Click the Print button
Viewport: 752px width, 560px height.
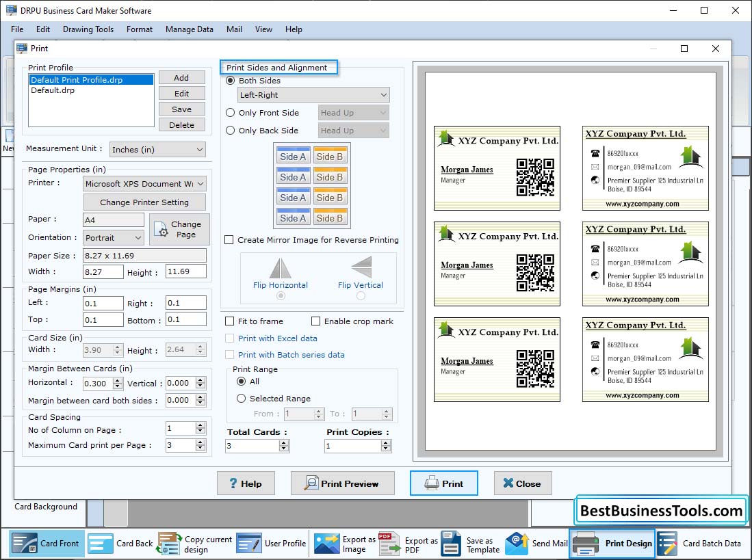point(443,483)
